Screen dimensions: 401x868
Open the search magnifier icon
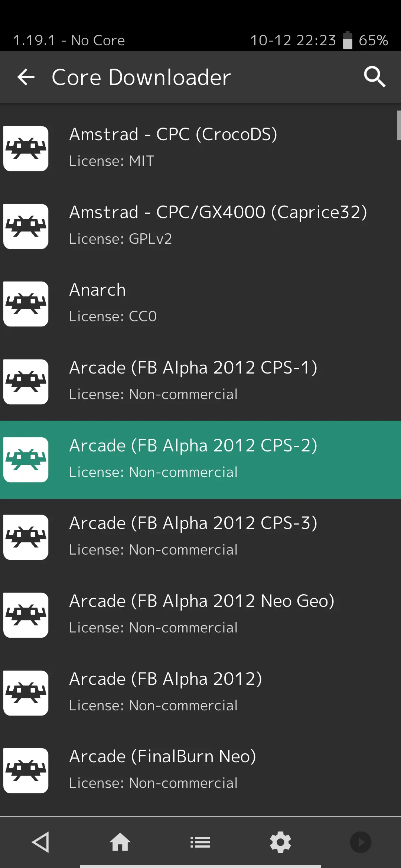(375, 77)
